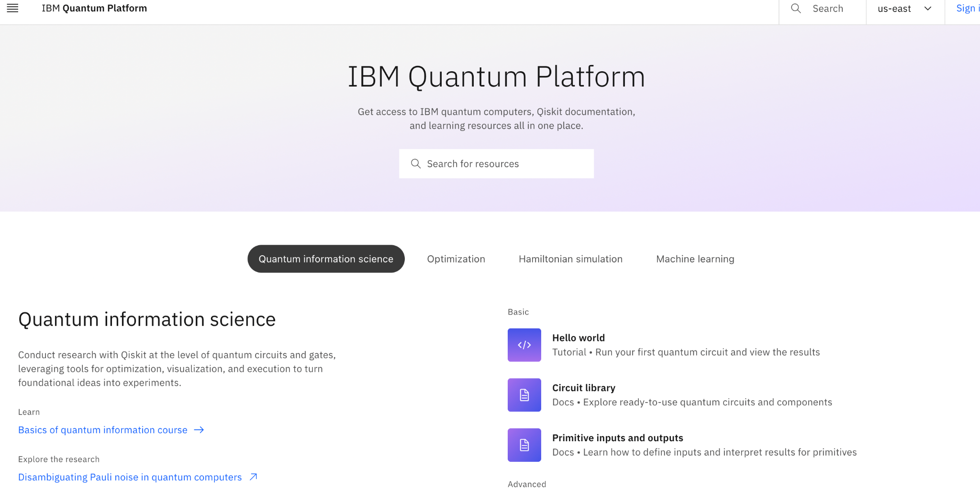Switch to the Hamiltonian simulation tab

tap(570, 259)
